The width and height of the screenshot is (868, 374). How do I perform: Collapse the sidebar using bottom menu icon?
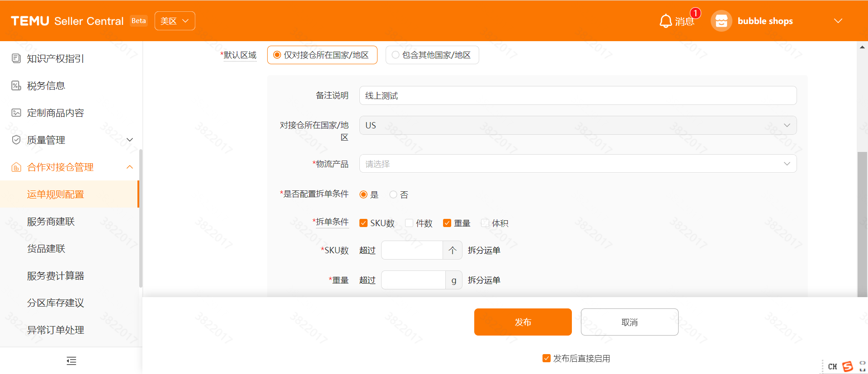tap(71, 360)
